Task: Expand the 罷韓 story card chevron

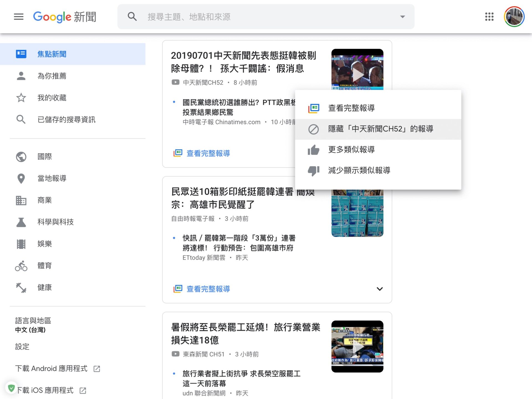Action: click(x=380, y=289)
